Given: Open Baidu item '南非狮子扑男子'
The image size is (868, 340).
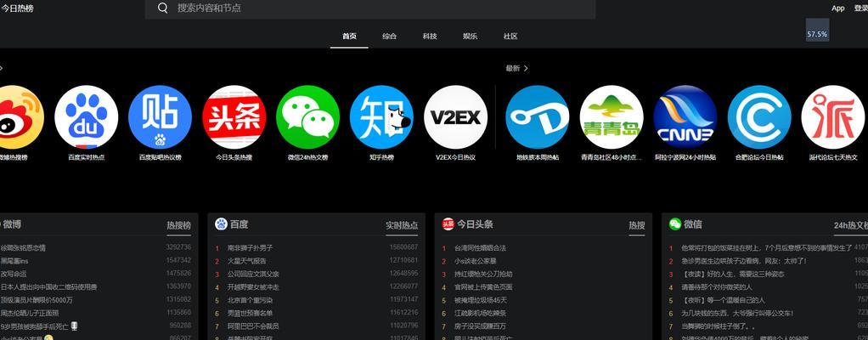Looking at the screenshot, I should (250, 247).
